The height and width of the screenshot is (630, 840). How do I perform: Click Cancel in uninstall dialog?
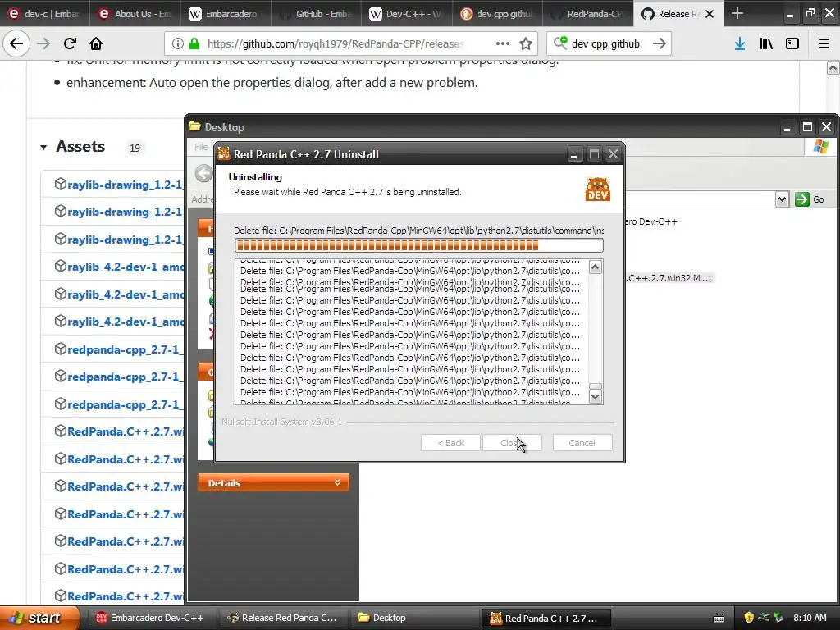click(582, 443)
